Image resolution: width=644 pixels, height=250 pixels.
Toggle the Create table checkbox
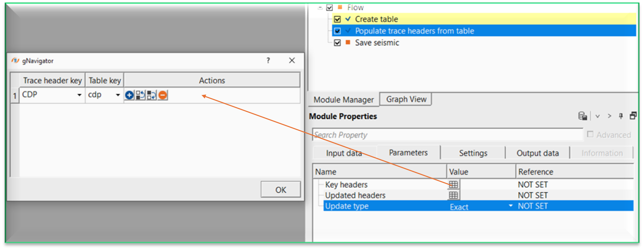coord(337,19)
